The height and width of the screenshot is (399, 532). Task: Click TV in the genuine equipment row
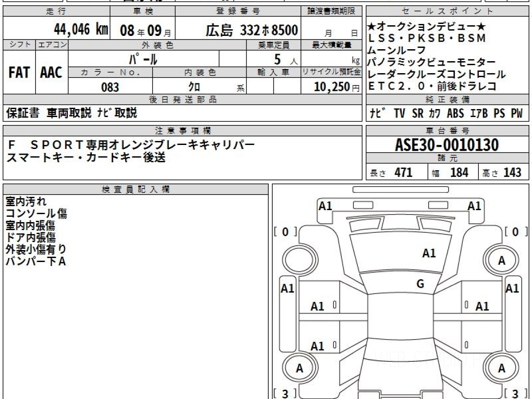click(399, 113)
